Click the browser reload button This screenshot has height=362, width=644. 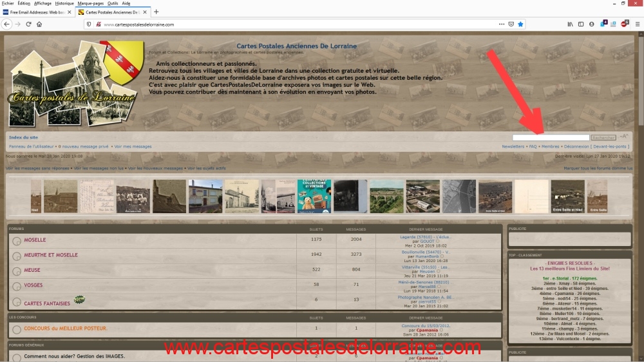[x=28, y=24]
